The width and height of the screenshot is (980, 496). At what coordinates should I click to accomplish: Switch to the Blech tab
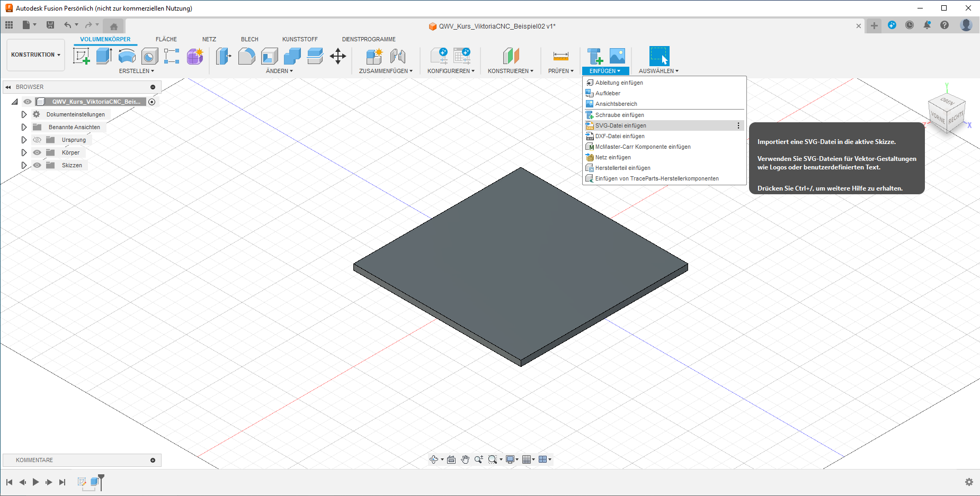250,39
